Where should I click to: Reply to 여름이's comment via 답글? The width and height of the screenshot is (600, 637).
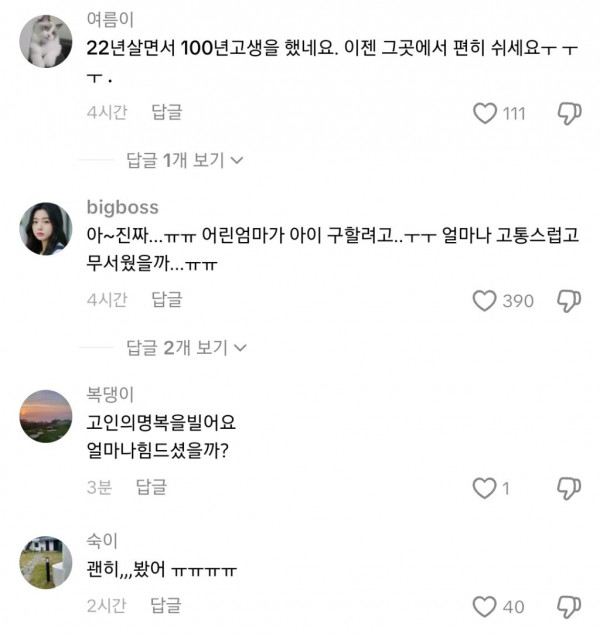[167, 113]
